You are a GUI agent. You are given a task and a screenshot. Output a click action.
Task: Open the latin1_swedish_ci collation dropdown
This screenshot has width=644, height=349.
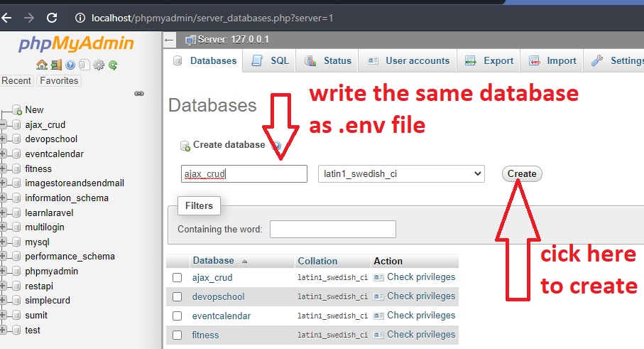[x=401, y=173]
